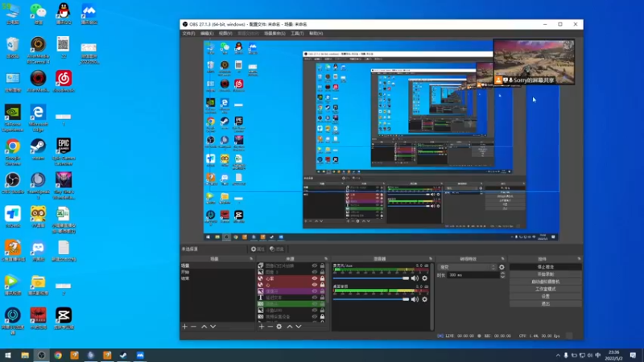Toggle lock for 心 source
The image size is (644, 362).
[x=322, y=285]
